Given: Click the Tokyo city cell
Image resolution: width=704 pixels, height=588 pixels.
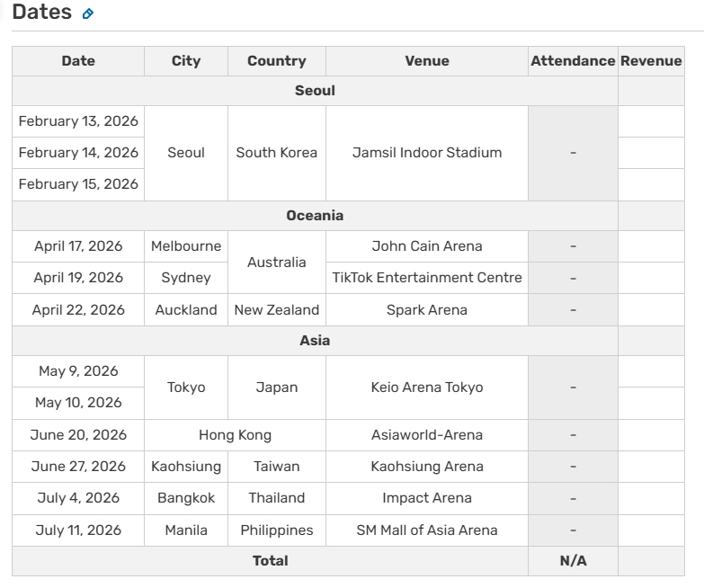Looking at the screenshot, I should pyautogui.click(x=186, y=388).
